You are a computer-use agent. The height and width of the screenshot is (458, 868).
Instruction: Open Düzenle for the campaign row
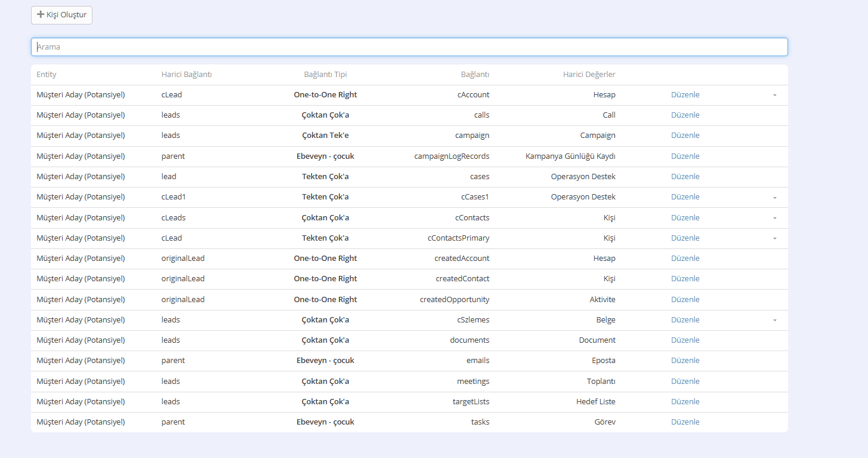point(685,136)
